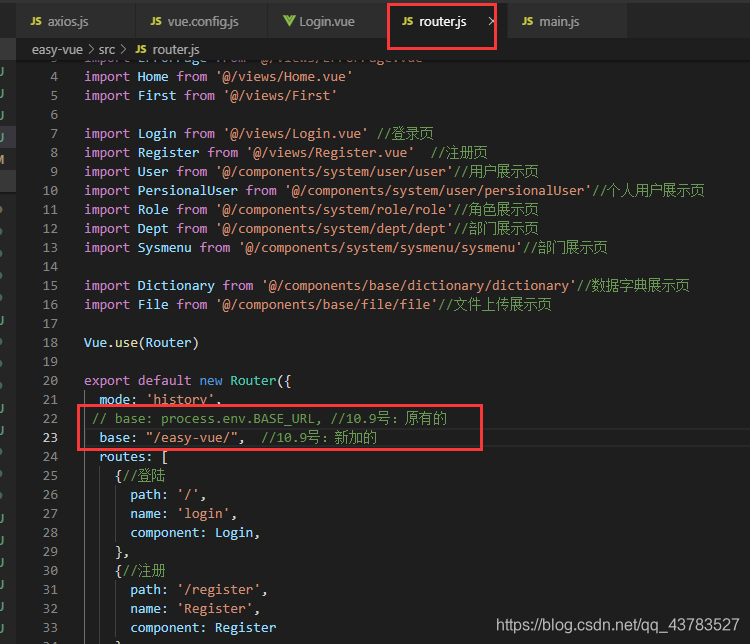Screen dimensions: 750x644
Task: Click '@/components/system/dept/dept' path
Action: (334, 229)
